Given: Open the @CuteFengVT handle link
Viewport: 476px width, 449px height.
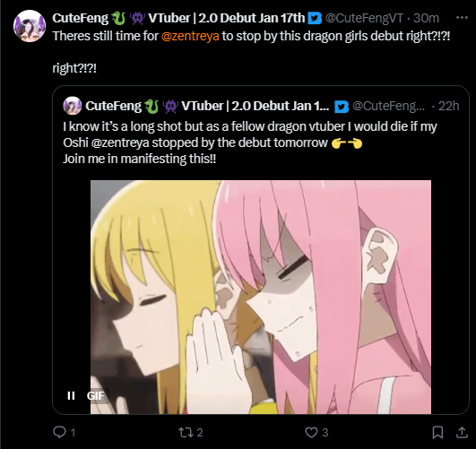Looking at the screenshot, I should [364, 18].
